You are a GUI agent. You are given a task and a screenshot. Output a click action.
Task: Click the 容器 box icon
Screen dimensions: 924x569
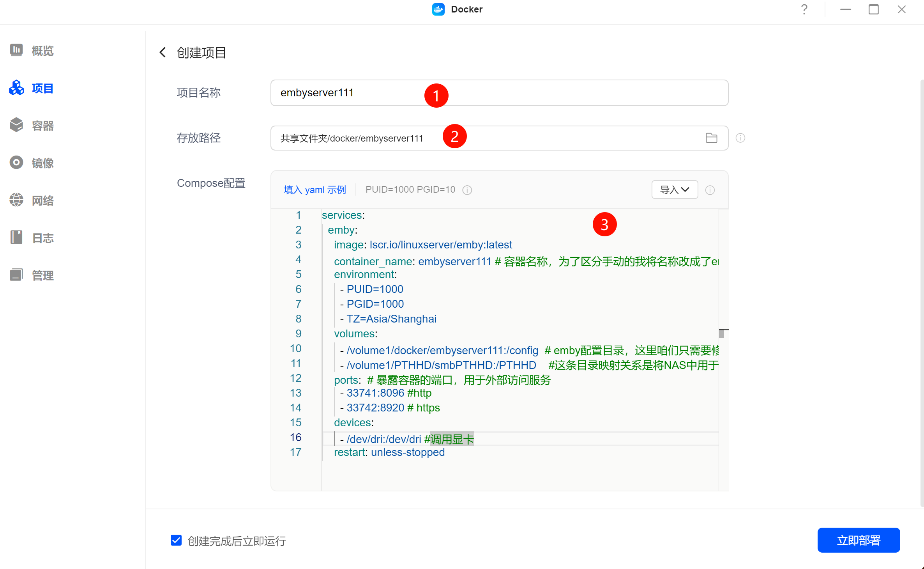click(16, 125)
